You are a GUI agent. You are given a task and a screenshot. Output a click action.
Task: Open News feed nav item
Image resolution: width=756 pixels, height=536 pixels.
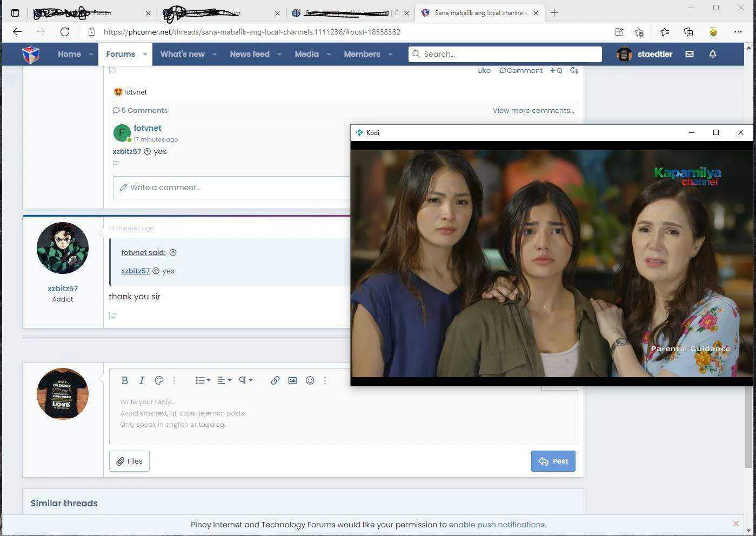(250, 54)
